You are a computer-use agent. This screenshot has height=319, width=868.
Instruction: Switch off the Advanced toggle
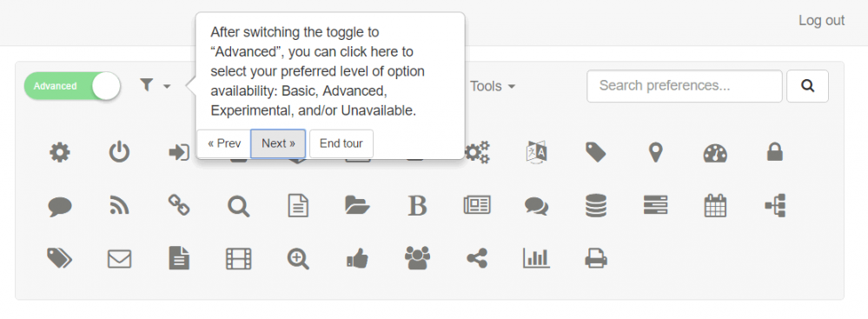point(72,86)
